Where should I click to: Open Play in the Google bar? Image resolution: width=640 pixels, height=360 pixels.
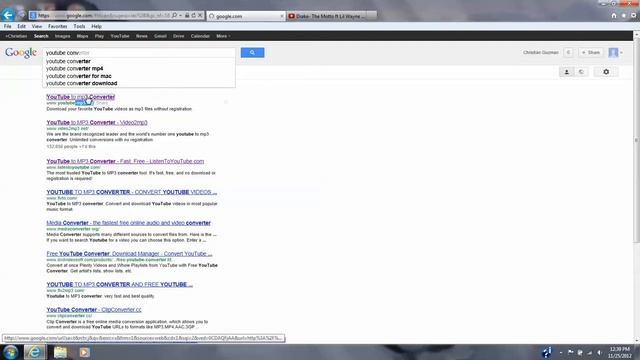(x=99, y=36)
